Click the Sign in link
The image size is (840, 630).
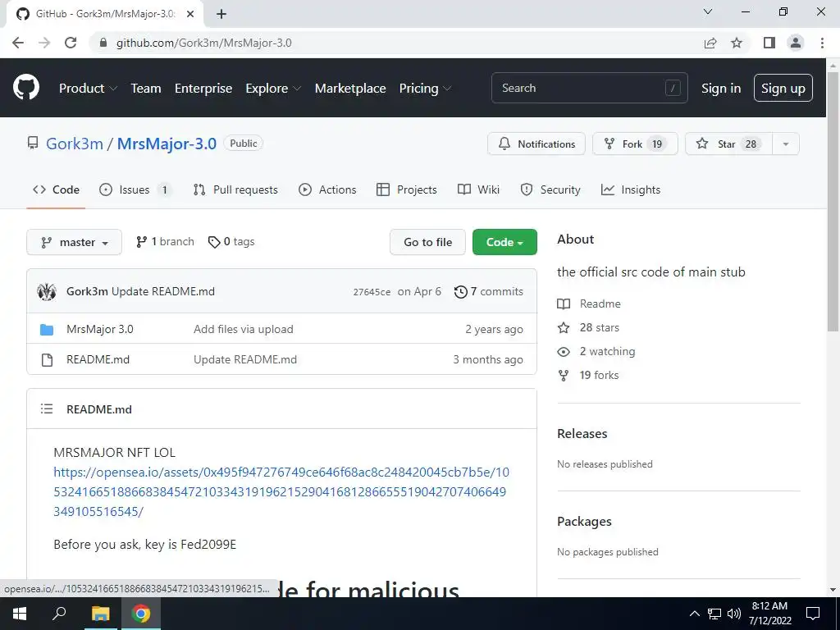click(x=721, y=89)
